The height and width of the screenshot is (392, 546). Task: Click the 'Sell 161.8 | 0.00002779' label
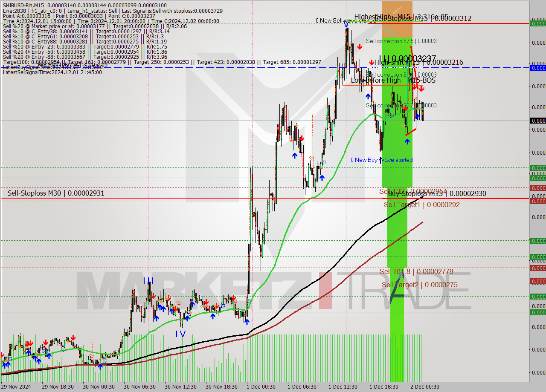[416, 272]
